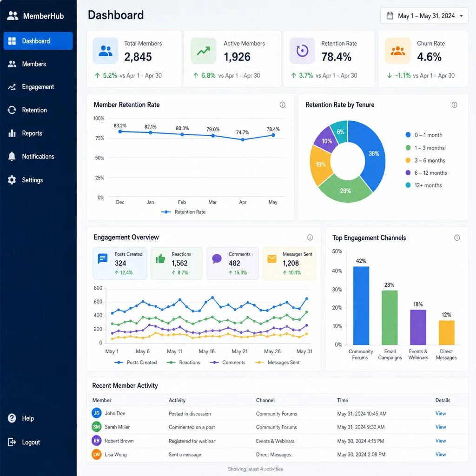Screen dimensions: 476x476
Task: Open Help in the sidebar
Action: coord(38,418)
